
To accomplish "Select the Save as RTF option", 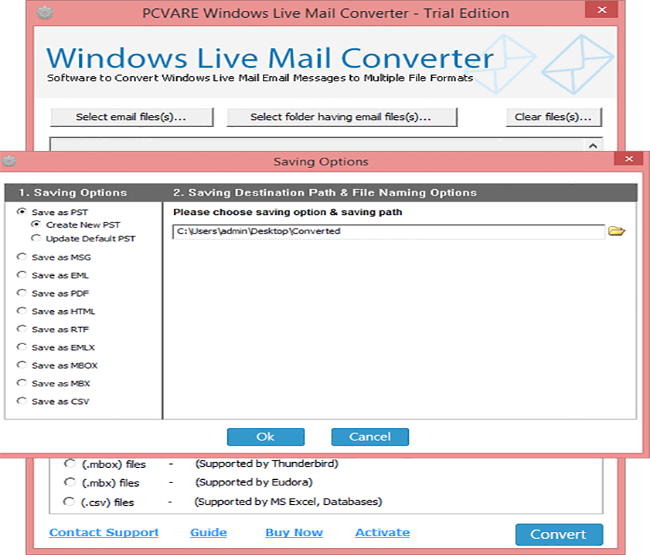I will (22, 329).
